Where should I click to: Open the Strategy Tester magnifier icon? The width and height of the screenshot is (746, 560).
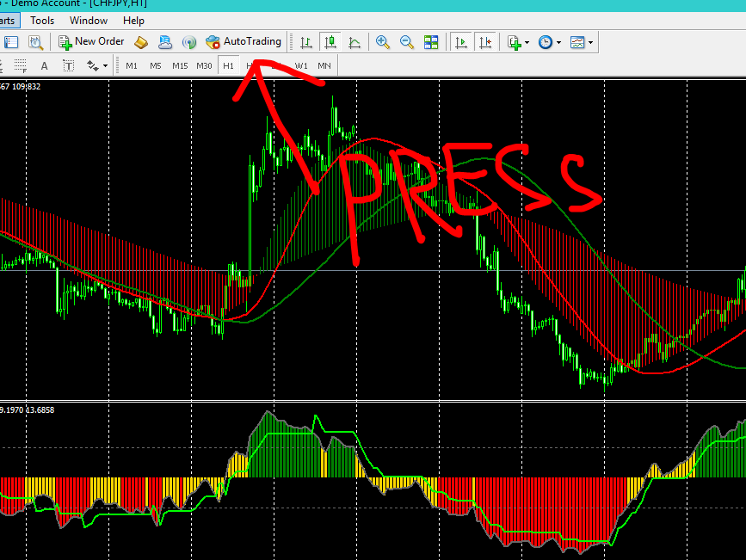coord(35,42)
